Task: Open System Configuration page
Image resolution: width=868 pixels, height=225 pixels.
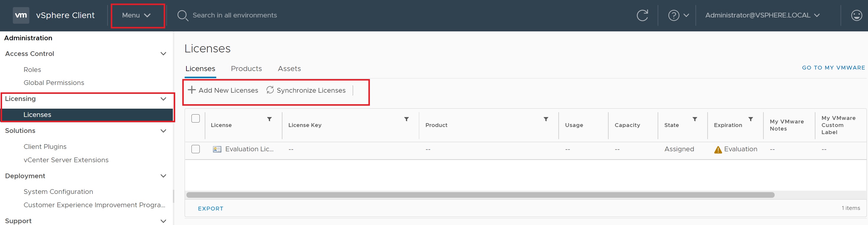Action: pyautogui.click(x=58, y=192)
